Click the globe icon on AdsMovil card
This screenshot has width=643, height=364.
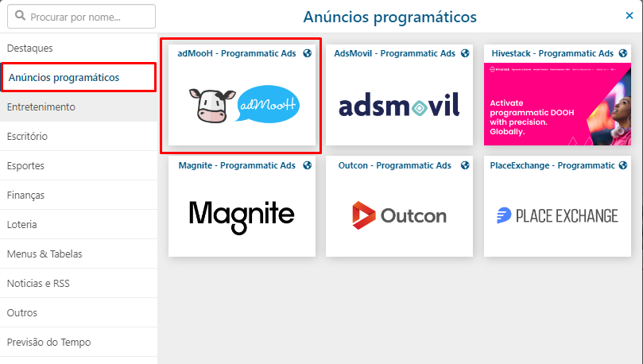click(465, 53)
